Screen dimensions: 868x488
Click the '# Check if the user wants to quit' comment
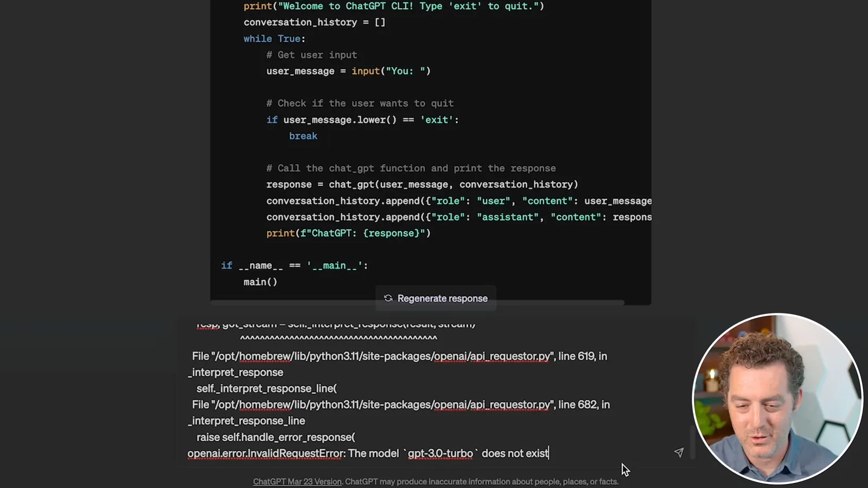click(x=360, y=104)
